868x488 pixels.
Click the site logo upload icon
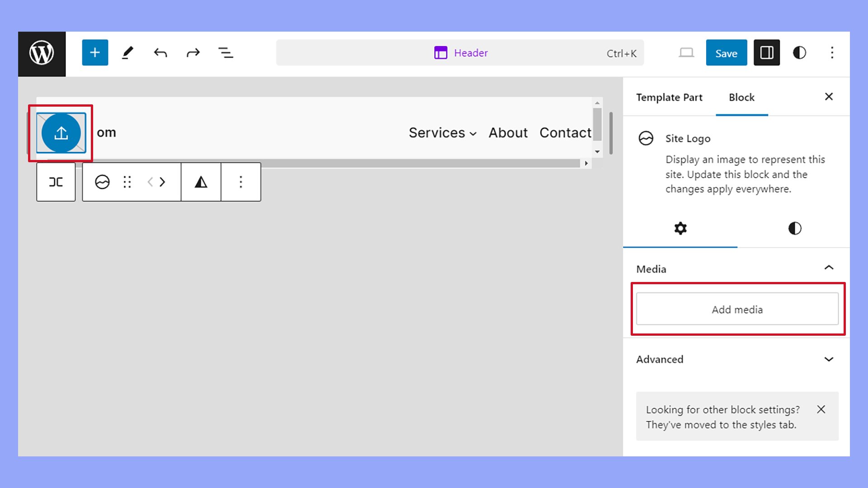61,133
